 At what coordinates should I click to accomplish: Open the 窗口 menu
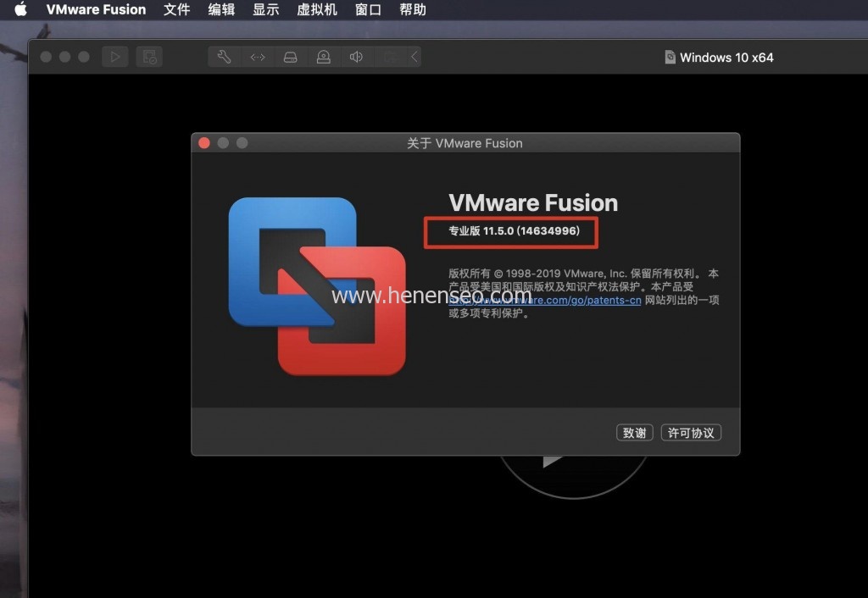pos(368,10)
